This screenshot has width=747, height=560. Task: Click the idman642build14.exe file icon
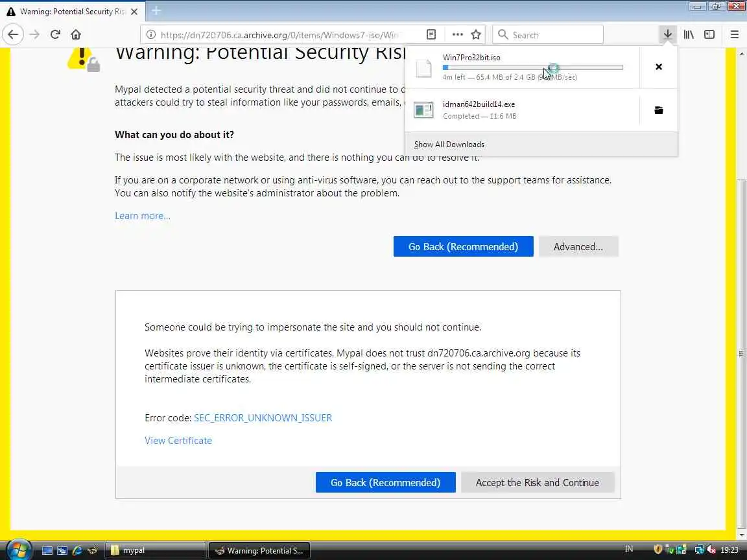click(423, 110)
